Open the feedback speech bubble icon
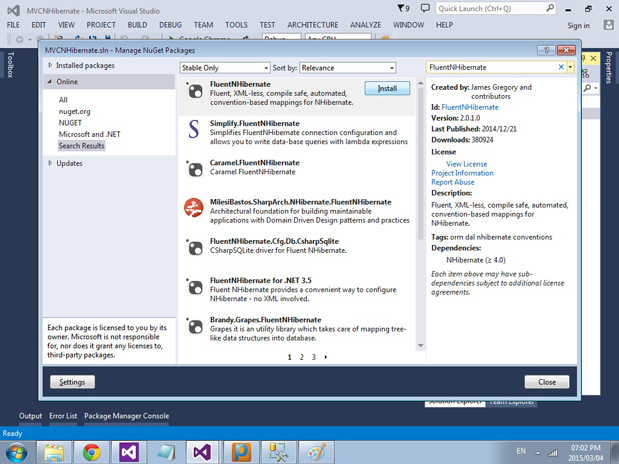 point(425,8)
